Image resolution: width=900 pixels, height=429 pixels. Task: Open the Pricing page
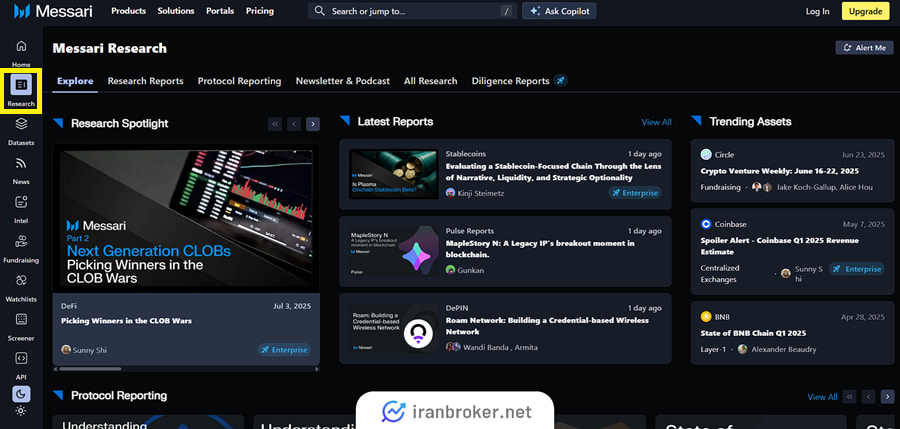259,11
